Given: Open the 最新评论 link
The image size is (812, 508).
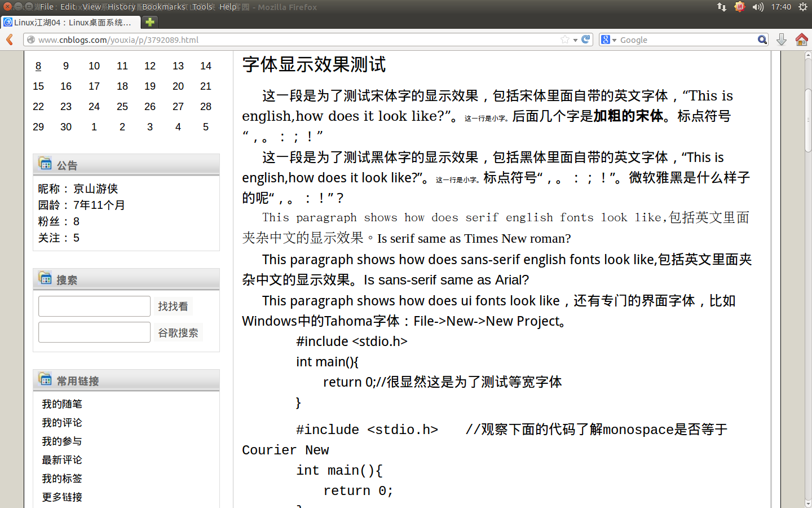Looking at the screenshot, I should pyautogui.click(x=62, y=460).
